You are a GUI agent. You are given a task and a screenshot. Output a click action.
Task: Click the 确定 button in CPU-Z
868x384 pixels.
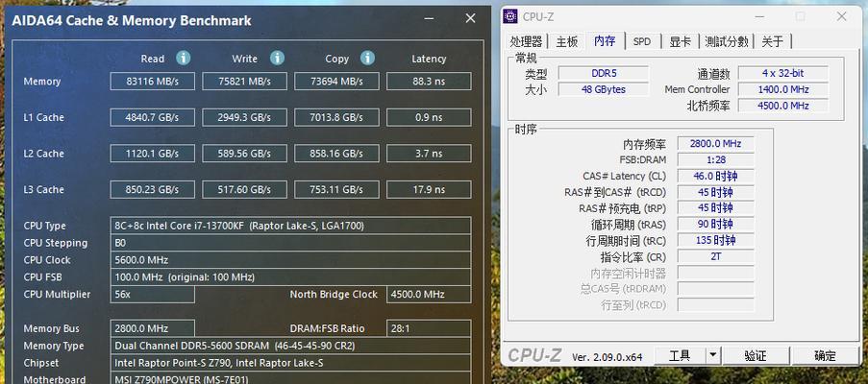pos(825,356)
